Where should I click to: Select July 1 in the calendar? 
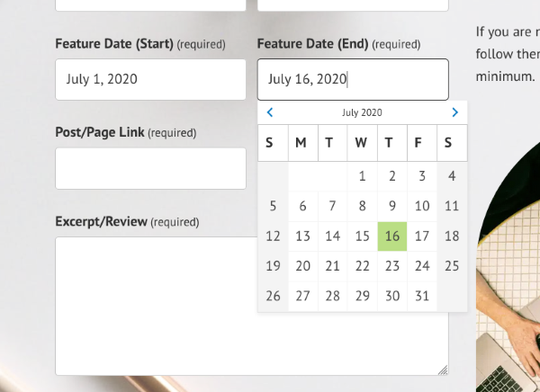point(362,176)
